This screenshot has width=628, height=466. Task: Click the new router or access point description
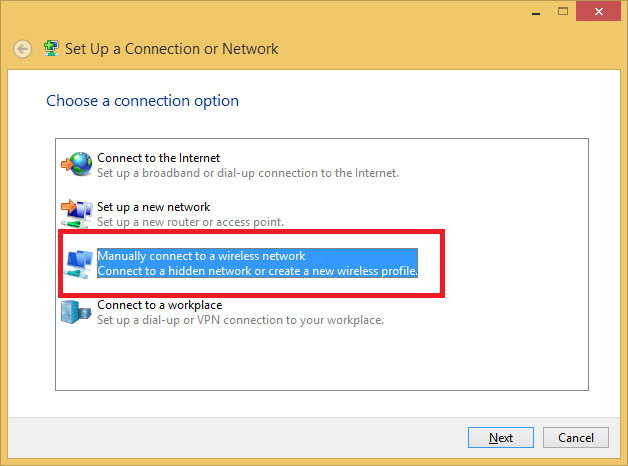point(190,221)
